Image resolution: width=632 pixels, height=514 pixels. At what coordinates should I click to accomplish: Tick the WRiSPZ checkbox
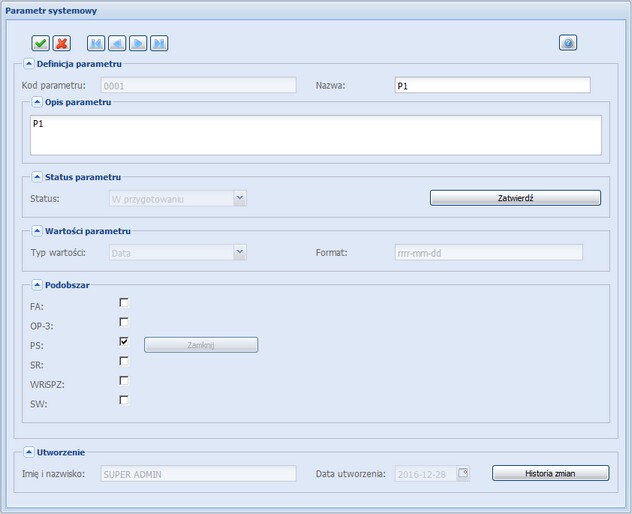tap(124, 380)
